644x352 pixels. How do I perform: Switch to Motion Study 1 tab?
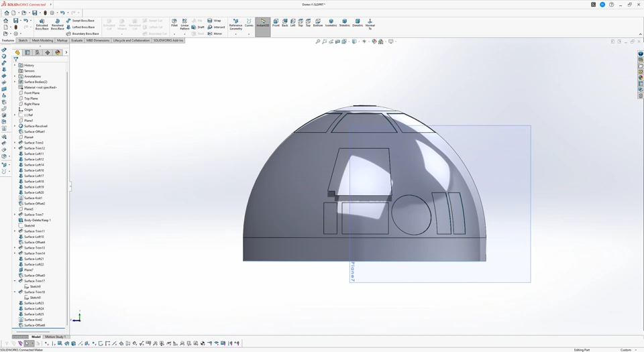[x=55, y=337]
